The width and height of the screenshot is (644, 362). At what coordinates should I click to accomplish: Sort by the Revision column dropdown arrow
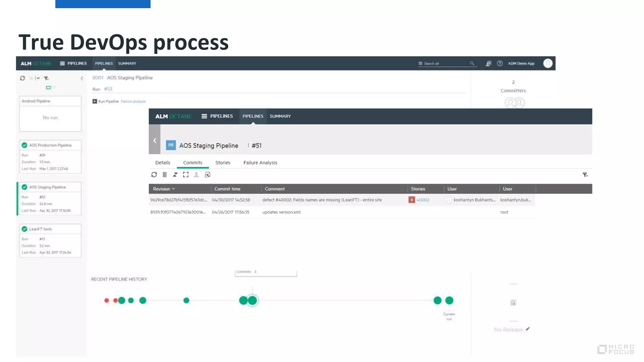(173, 189)
